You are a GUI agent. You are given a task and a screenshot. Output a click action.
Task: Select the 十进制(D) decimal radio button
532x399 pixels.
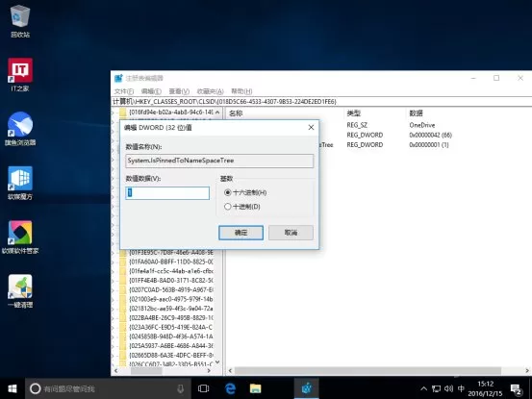pyautogui.click(x=228, y=207)
